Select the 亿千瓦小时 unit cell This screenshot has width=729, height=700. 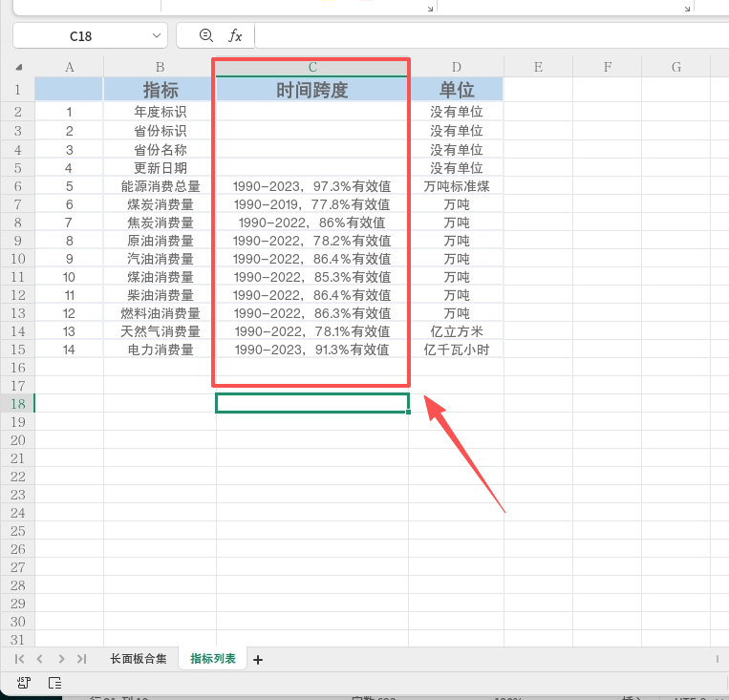coord(457,350)
